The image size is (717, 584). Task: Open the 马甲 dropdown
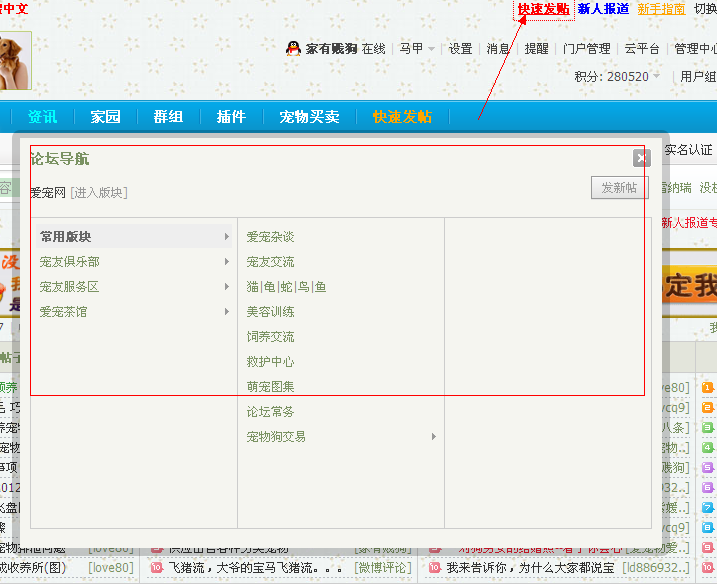[417, 48]
